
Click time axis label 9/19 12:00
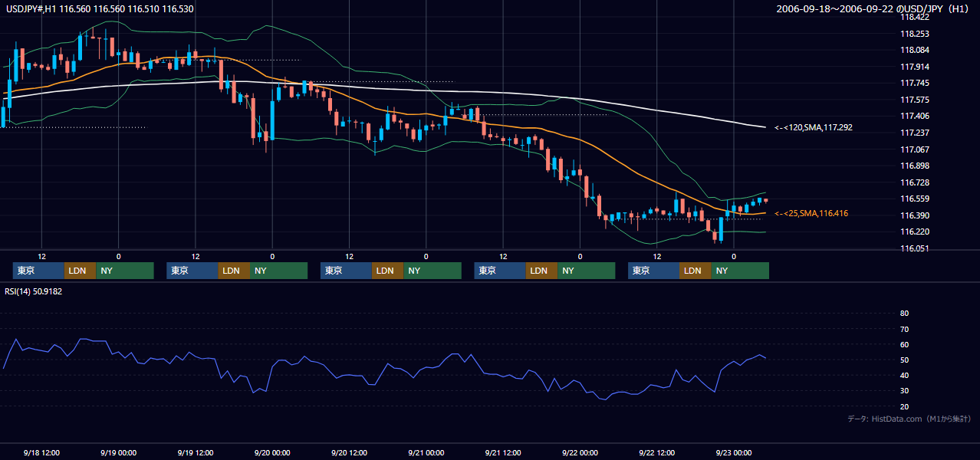195,452
